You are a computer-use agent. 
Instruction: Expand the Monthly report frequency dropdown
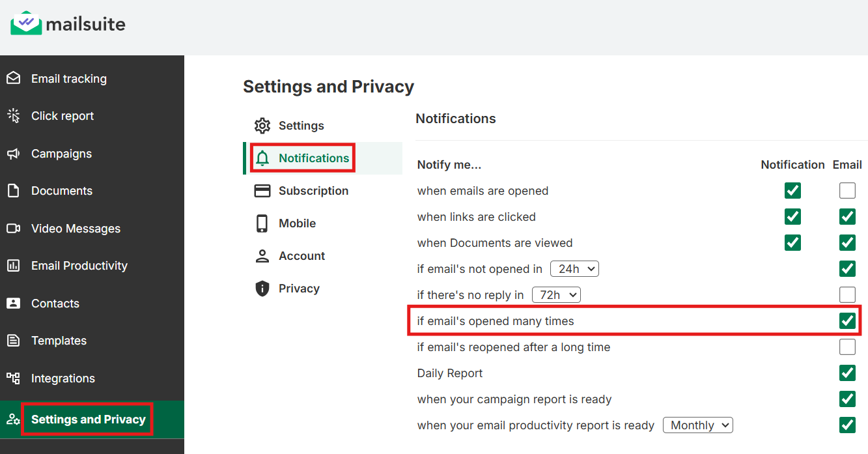point(698,425)
